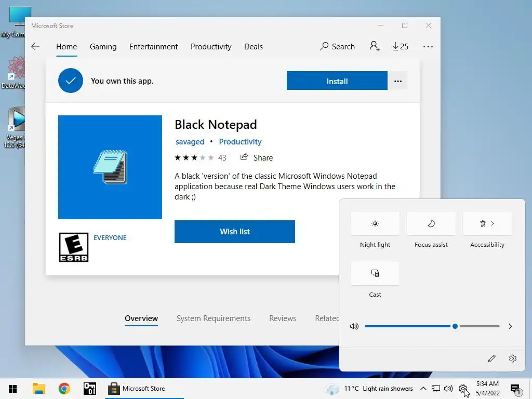Click the taskbar volume tray icon
This screenshot has width=532, height=399.
448,389
